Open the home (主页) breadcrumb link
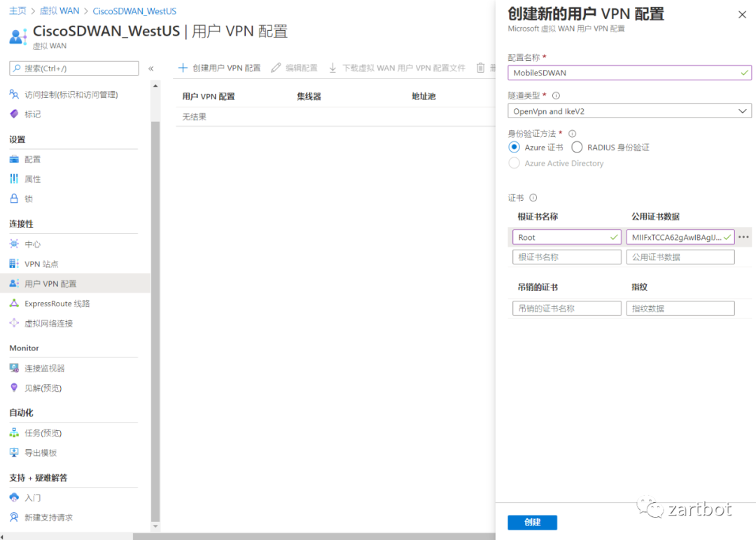 [x=17, y=10]
